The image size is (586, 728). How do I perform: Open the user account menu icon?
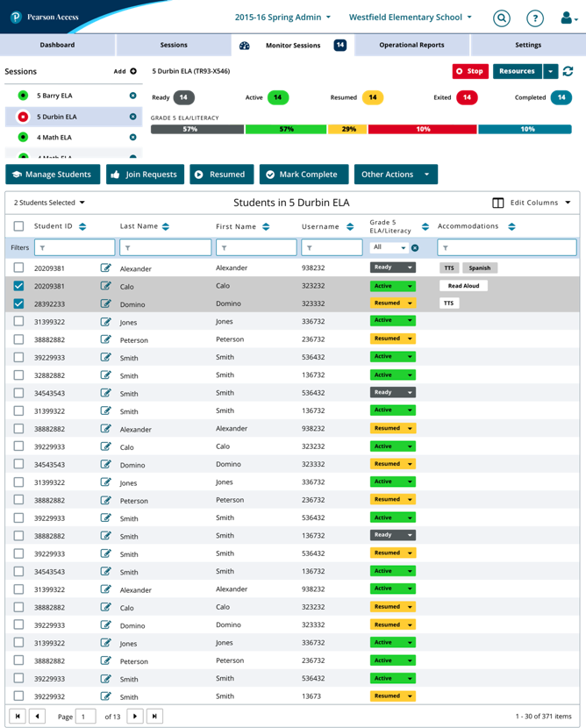(x=568, y=18)
